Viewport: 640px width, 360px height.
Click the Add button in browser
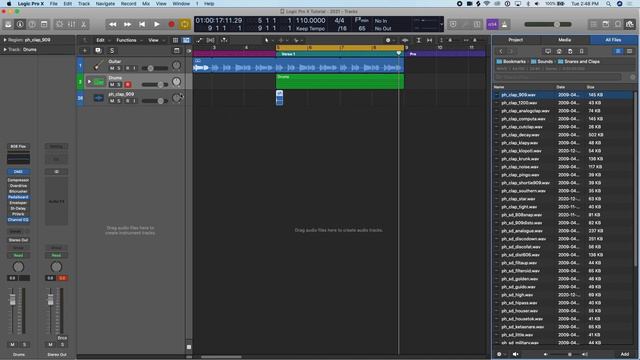pyautogui.click(x=625, y=354)
